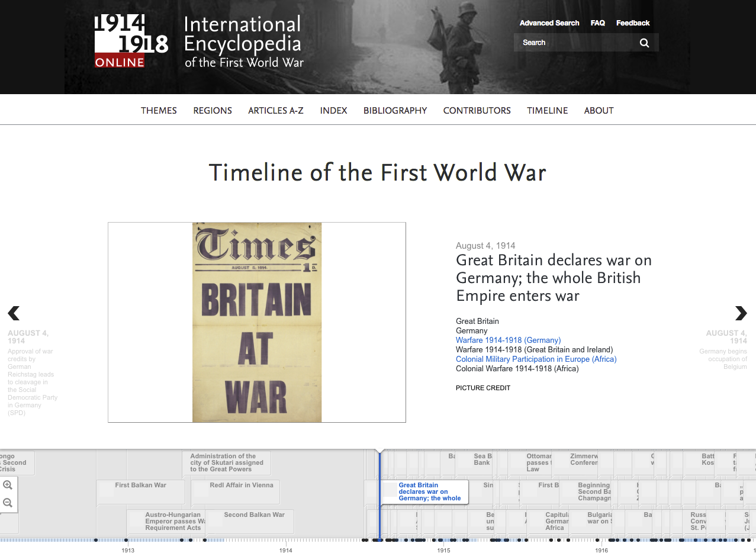756x556 pixels.
Task: Open the Feedback link
Action: (x=633, y=23)
